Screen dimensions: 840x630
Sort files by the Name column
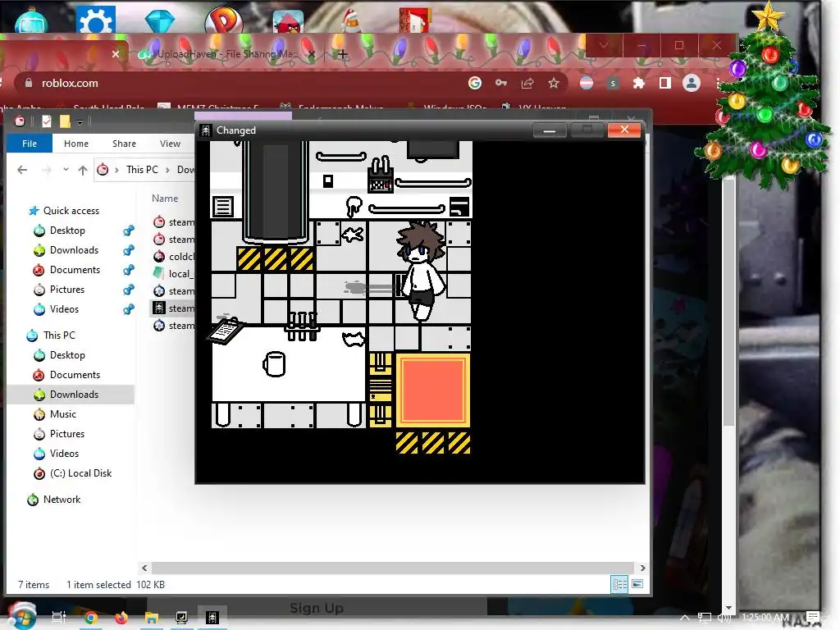(x=165, y=199)
